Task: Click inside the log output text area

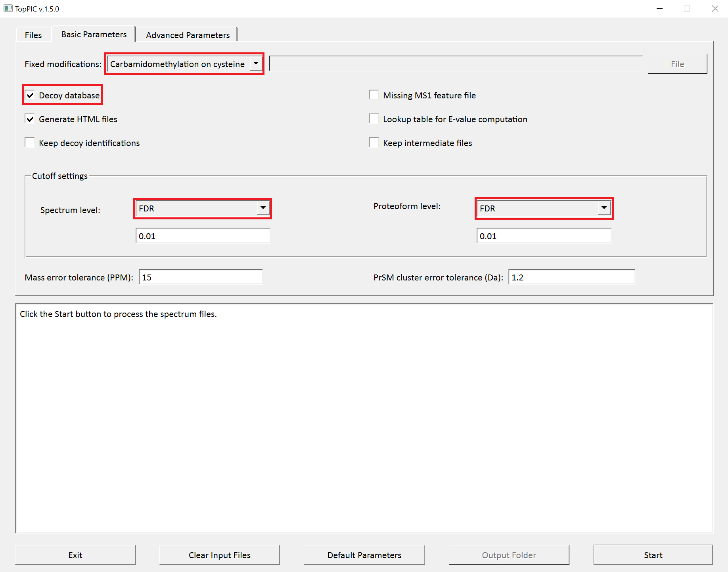Action: pyautogui.click(x=364, y=418)
